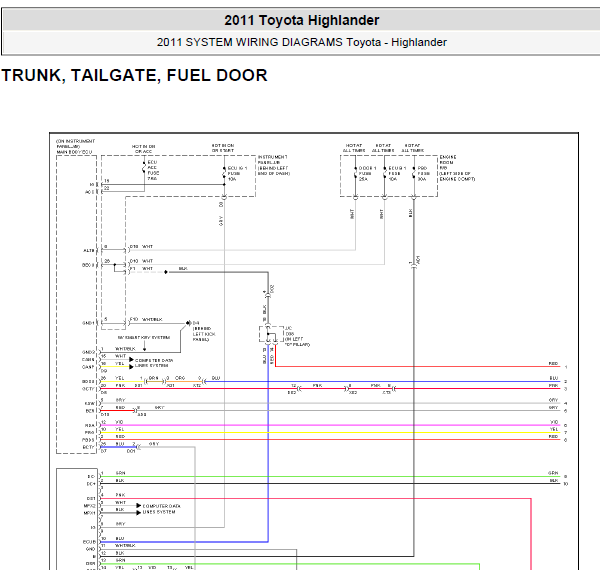Select the ECU ACC FUSE 7.5A label

click(153, 170)
